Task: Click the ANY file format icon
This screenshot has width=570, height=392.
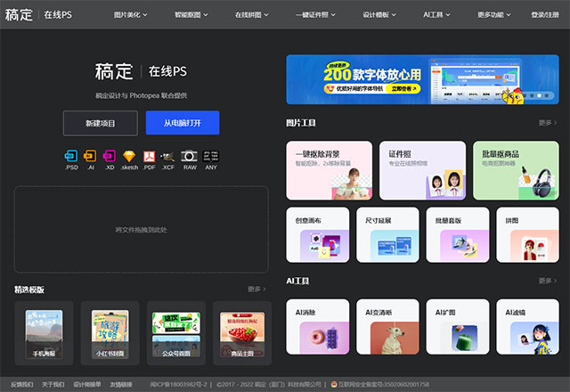Action: coord(210,156)
